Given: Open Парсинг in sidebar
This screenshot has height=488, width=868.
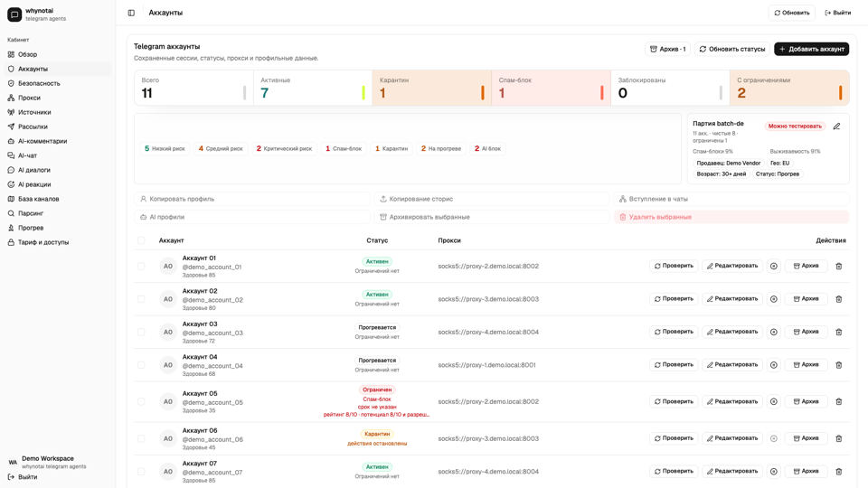Looking at the screenshot, I should pyautogui.click(x=58, y=213).
